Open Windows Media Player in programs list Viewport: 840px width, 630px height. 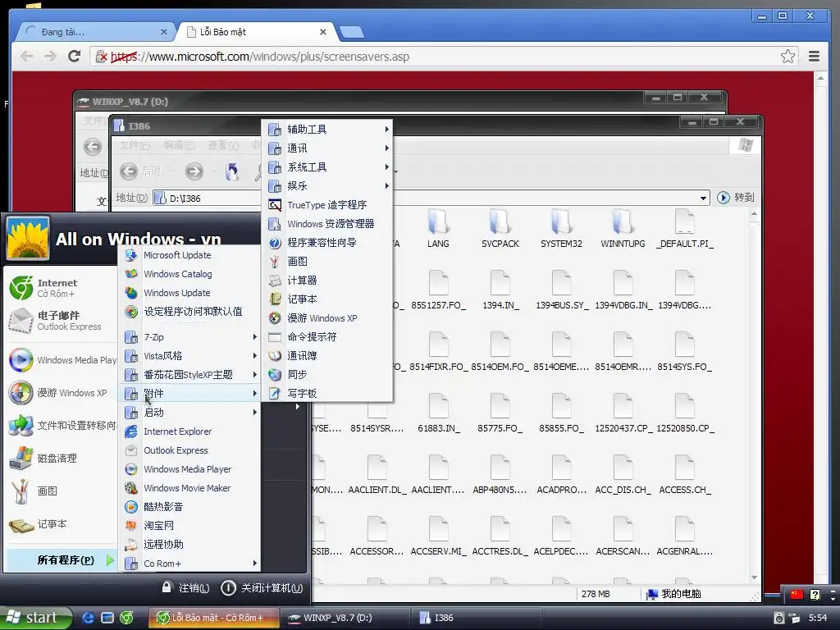click(x=190, y=469)
